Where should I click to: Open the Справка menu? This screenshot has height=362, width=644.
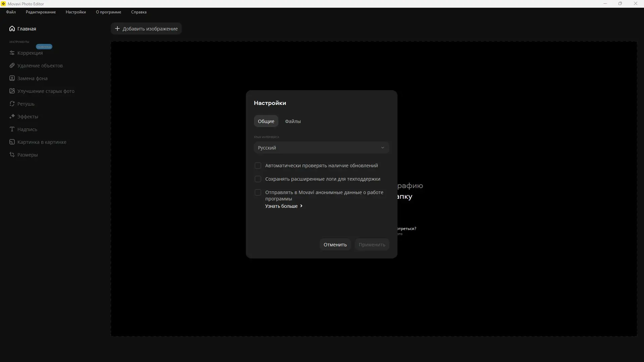139,12
